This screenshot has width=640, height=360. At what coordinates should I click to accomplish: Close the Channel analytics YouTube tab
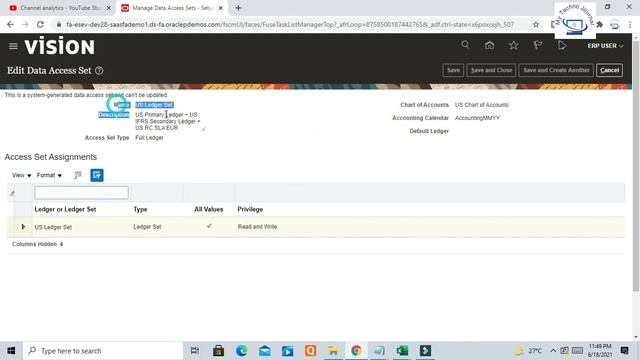[109, 8]
